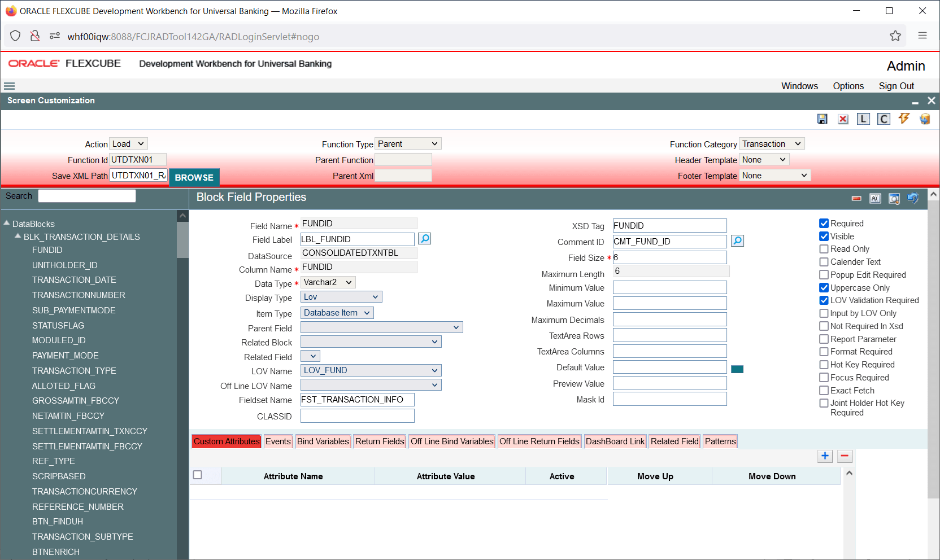The width and height of the screenshot is (940, 560).
Task: Open the Item Type dropdown
Action: click(337, 313)
